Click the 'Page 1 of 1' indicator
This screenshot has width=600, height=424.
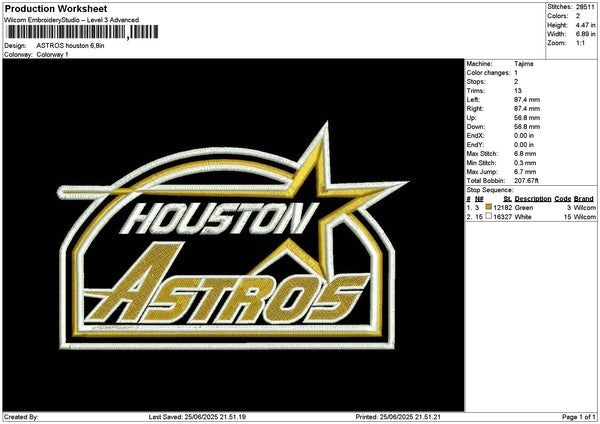[x=579, y=417]
